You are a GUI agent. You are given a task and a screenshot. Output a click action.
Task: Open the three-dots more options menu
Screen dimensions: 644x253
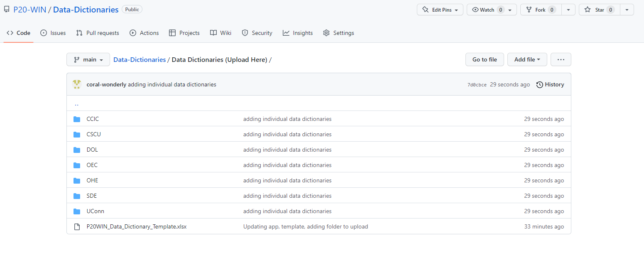click(x=561, y=59)
